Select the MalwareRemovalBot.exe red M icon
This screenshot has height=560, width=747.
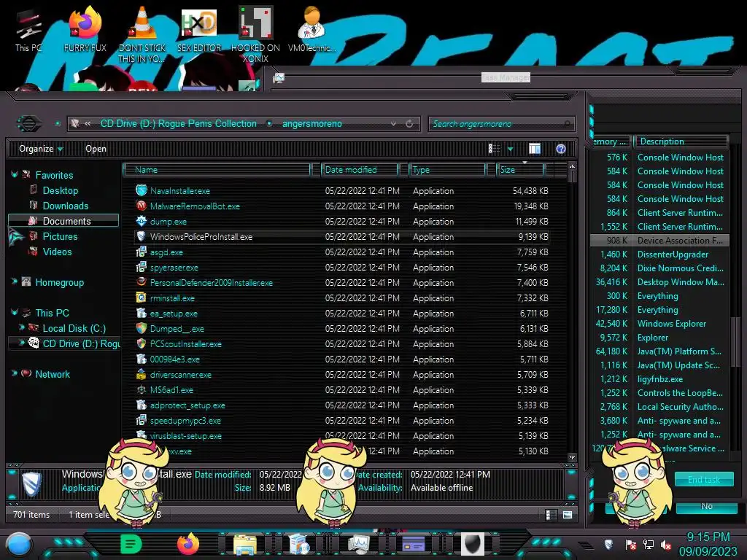(x=141, y=206)
